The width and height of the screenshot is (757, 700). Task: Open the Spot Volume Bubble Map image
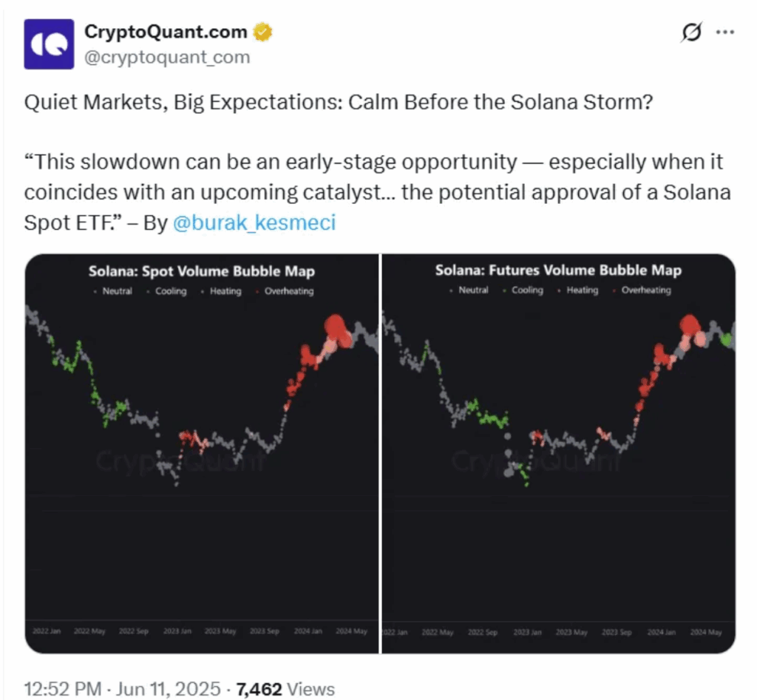point(203,453)
